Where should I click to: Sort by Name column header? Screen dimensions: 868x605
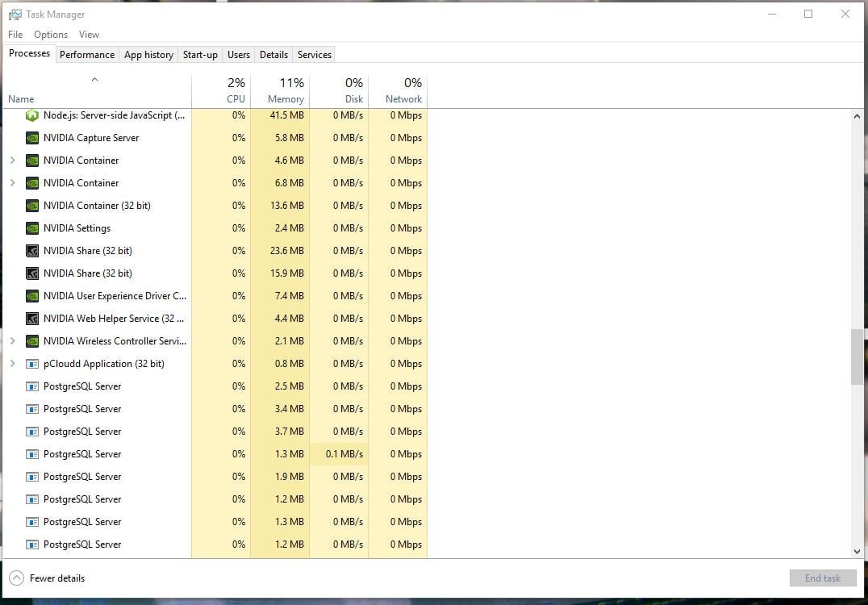click(x=97, y=91)
